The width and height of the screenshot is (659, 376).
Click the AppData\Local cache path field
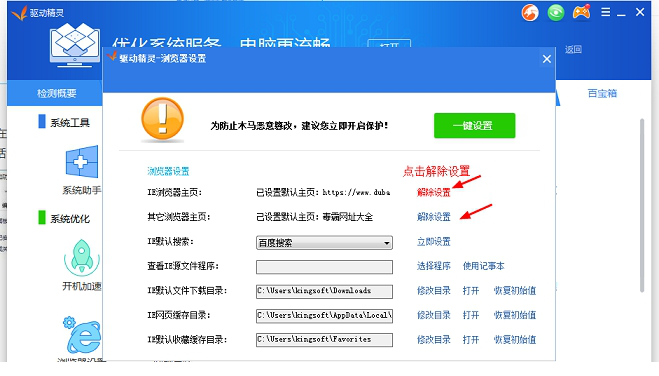click(324, 316)
